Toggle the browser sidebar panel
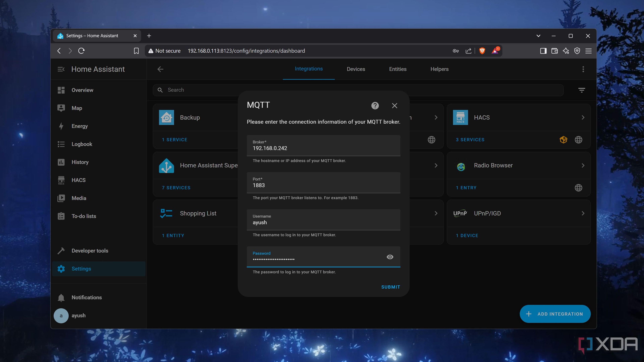 [x=543, y=51]
